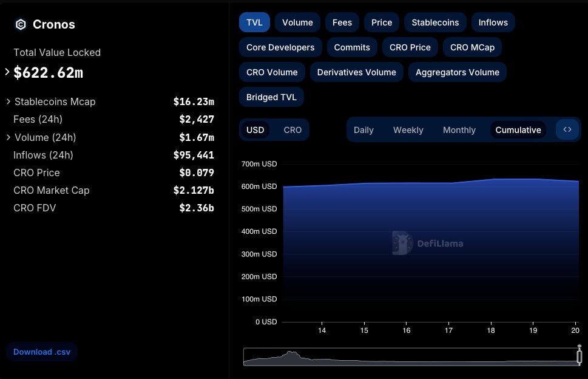Click the 0 USD axis label
Image resolution: width=588 pixels, height=379 pixels.
pos(266,322)
